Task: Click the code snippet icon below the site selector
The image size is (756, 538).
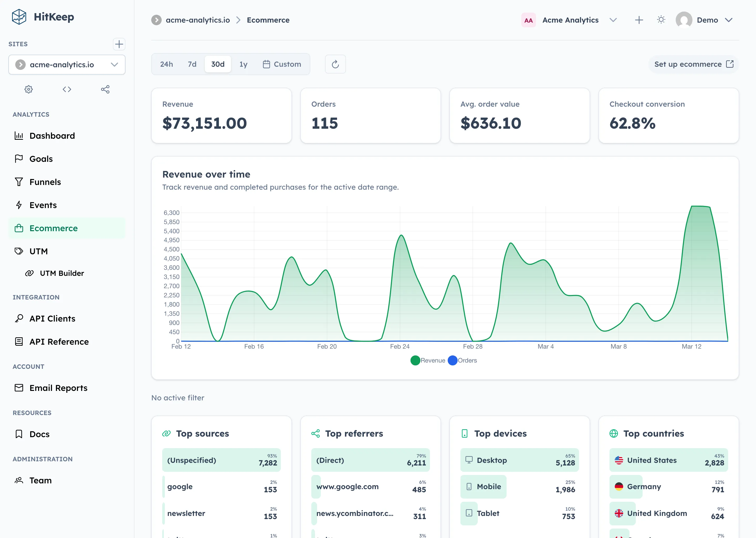Action: (x=66, y=89)
